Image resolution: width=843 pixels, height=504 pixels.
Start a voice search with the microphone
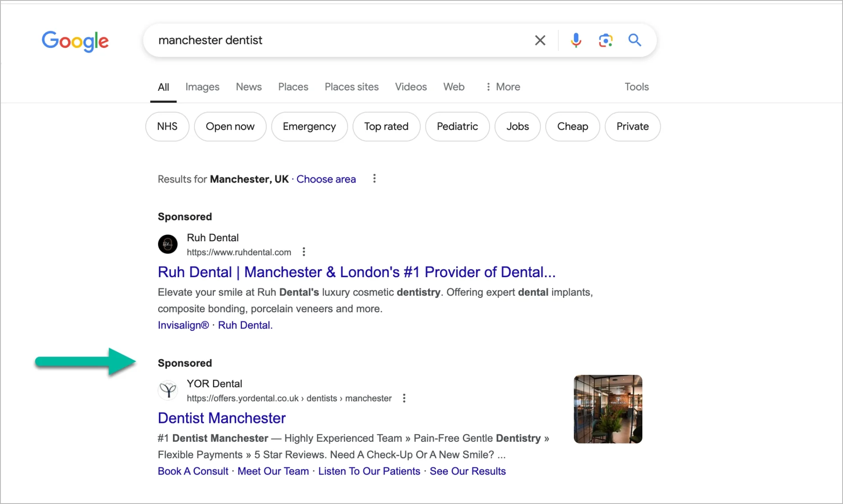(576, 40)
